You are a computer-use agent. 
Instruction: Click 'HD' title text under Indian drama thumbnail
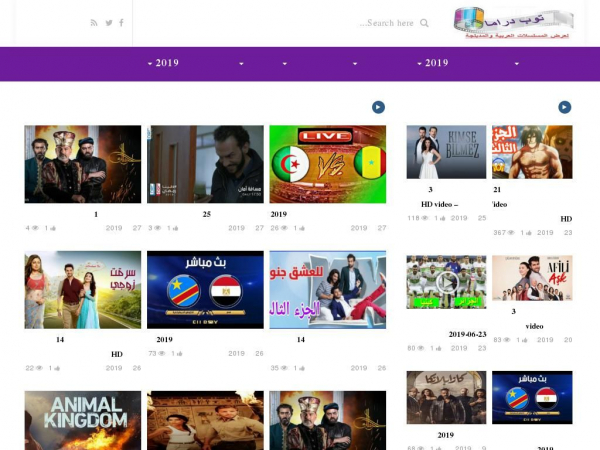coord(117,354)
